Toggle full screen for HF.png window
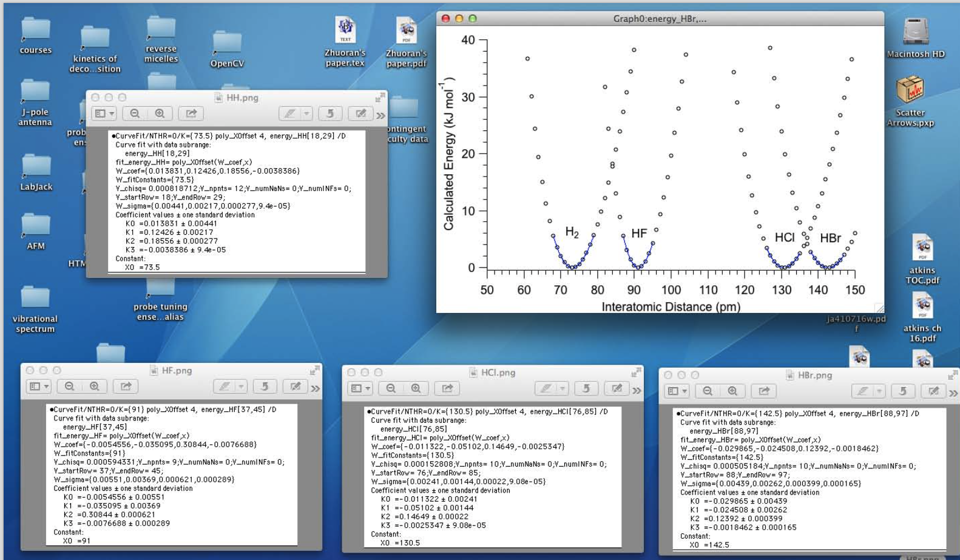This screenshot has width=960, height=560. 314,371
